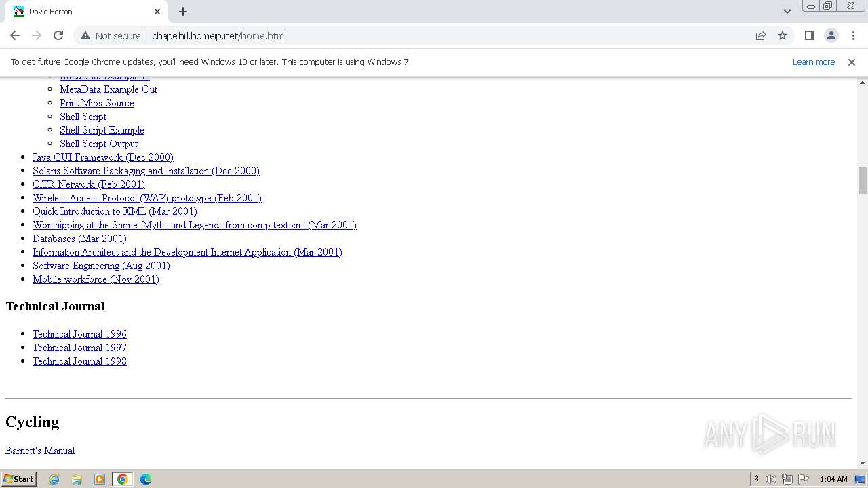Image resolution: width=868 pixels, height=488 pixels.
Task: Open Barnett's Manual link
Action: (40, 451)
